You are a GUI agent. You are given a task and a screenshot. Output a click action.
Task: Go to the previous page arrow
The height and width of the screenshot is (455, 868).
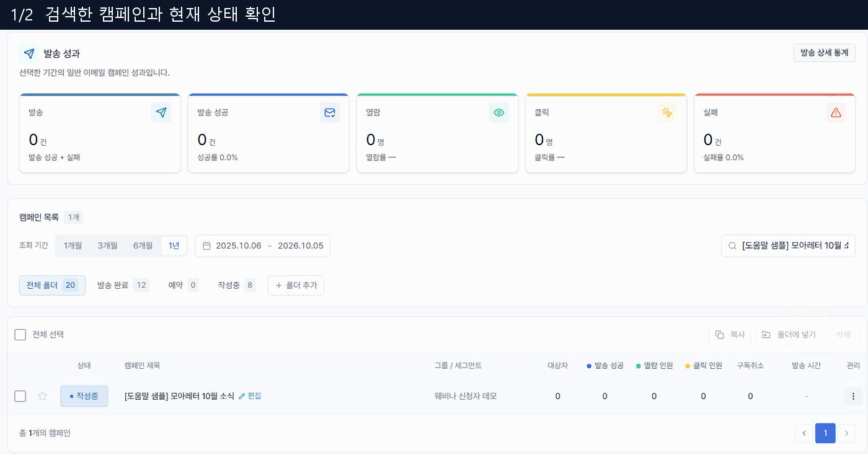point(804,433)
